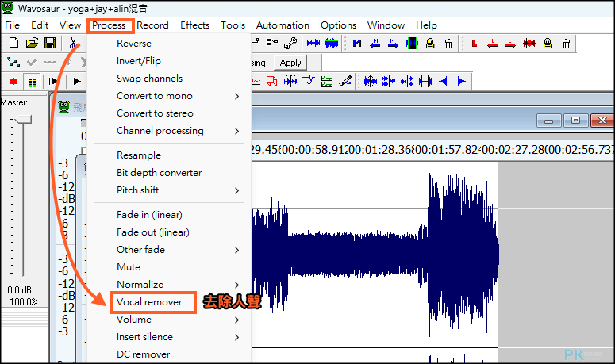Click the routing nodes icon beside the wrench
The height and width of the screenshot is (364, 615).
click(x=272, y=41)
